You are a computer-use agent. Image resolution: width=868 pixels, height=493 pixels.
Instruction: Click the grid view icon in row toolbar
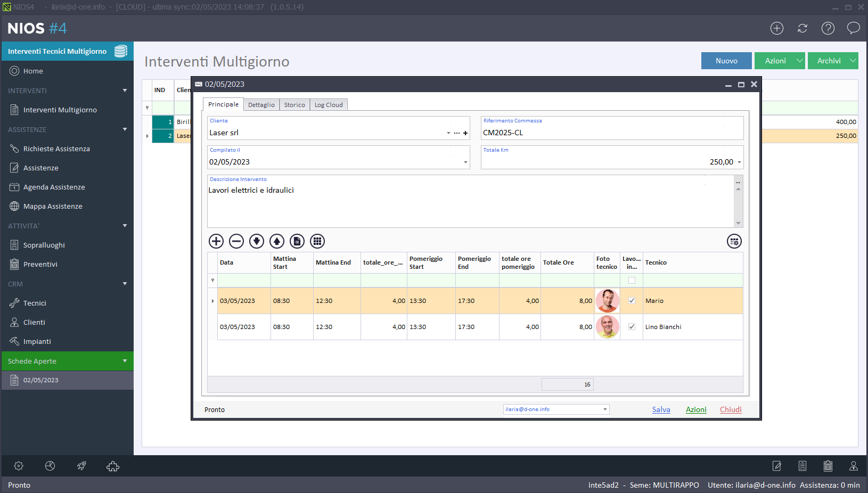coord(317,241)
